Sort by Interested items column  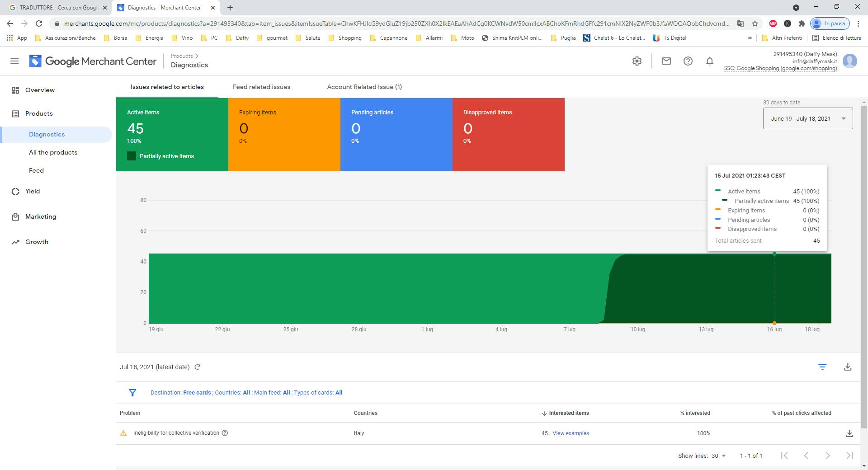coord(568,413)
